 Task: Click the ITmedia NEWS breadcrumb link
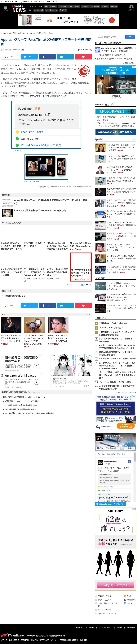(6, 33)
